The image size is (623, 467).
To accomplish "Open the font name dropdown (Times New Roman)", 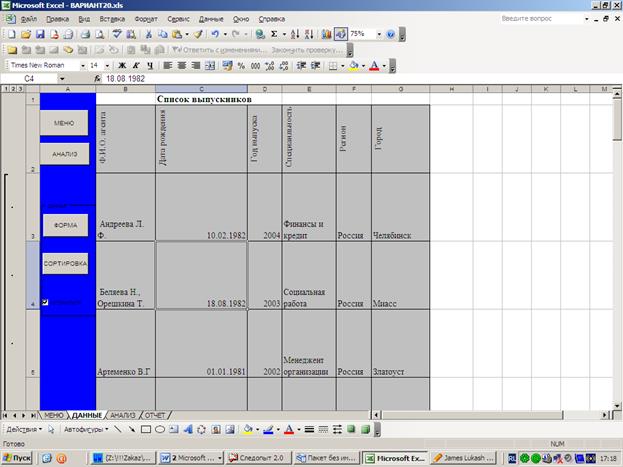I will (x=83, y=66).
